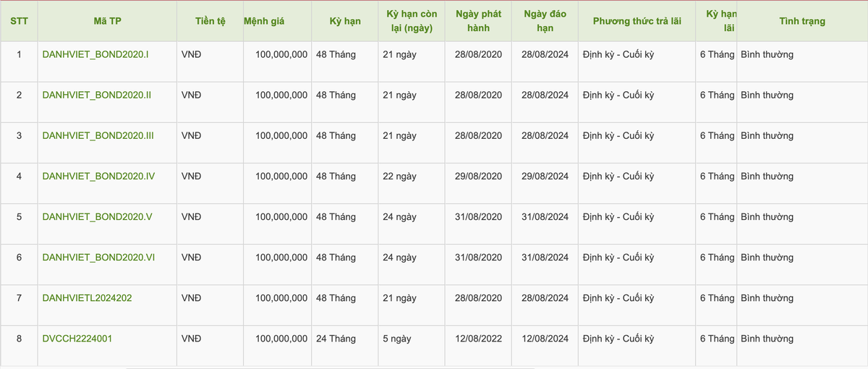The image size is (868, 369).
Task: Open bond DANHVIET_BOND2020.IV link
Action: (99, 177)
